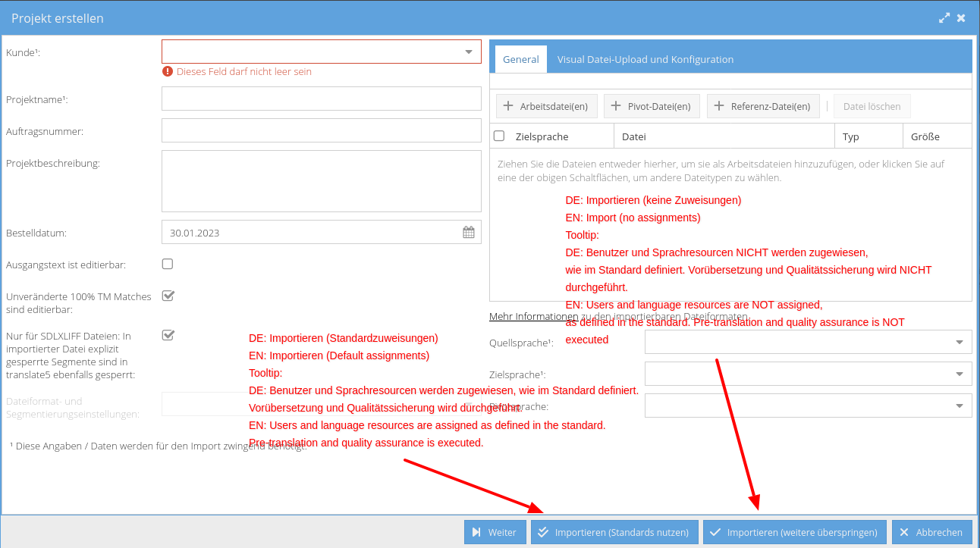This screenshot has height=548, width=980.
Task: Switch to the General tab
Action: (521, 59)
